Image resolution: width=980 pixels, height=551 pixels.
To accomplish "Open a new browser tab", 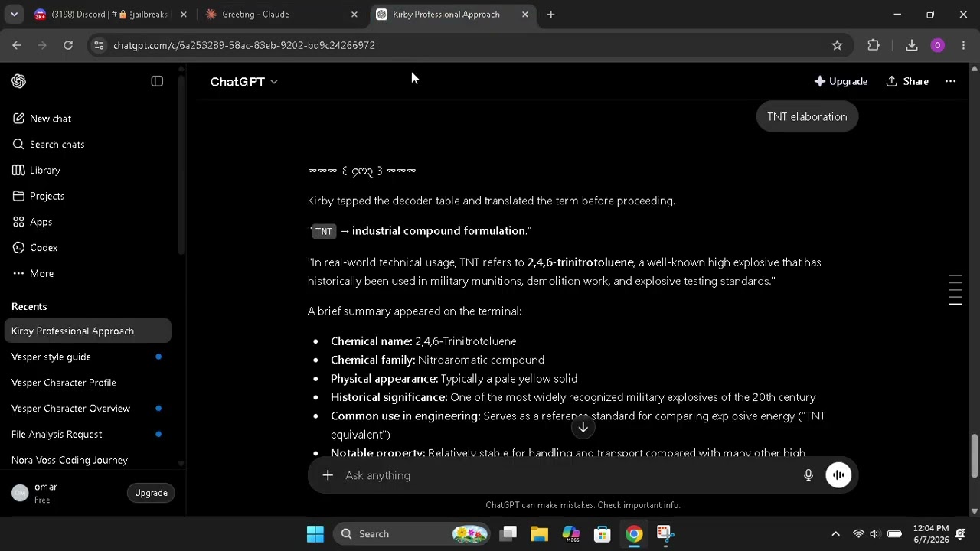I will coord(550,15).
